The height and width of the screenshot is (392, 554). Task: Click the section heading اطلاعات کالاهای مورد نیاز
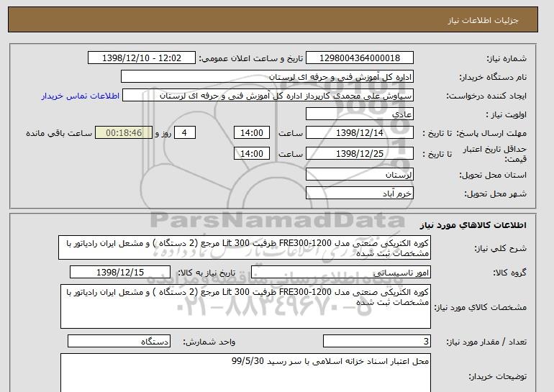point(473,225)
